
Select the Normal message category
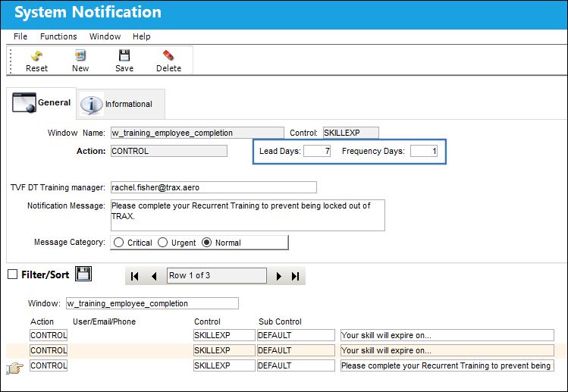click(206, 243)
